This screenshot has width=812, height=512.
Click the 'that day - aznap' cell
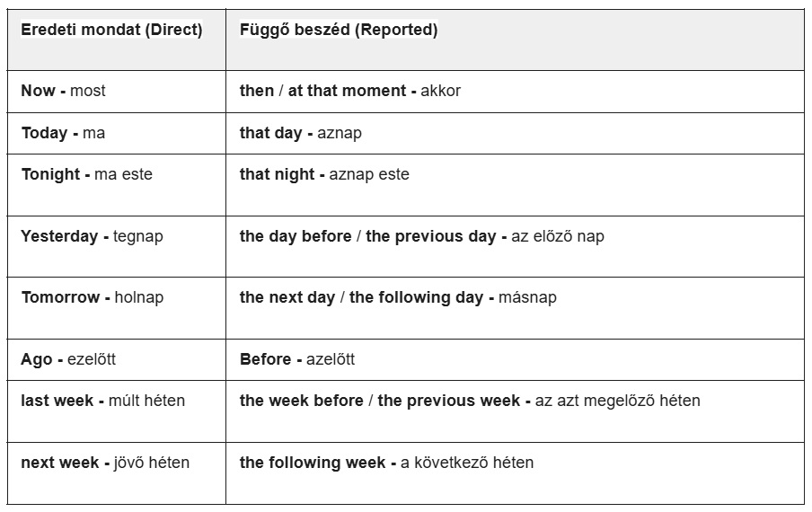pyautogui.click(x=300, y=133)
